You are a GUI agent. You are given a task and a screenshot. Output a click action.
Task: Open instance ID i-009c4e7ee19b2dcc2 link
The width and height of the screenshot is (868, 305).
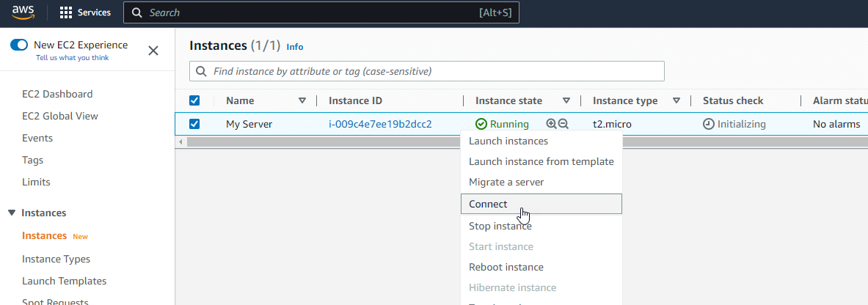380,124
